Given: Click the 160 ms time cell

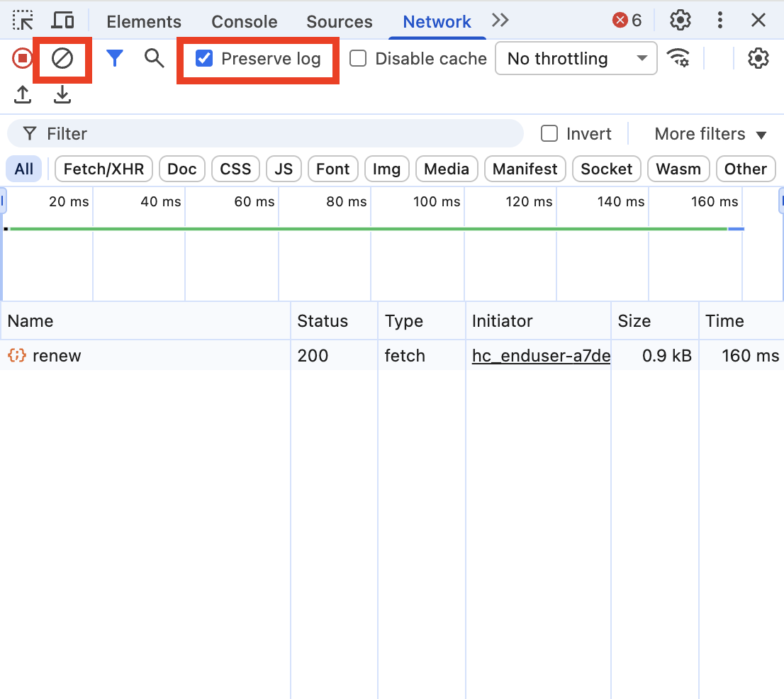Looking at the screenshot, I should point(741,355).
